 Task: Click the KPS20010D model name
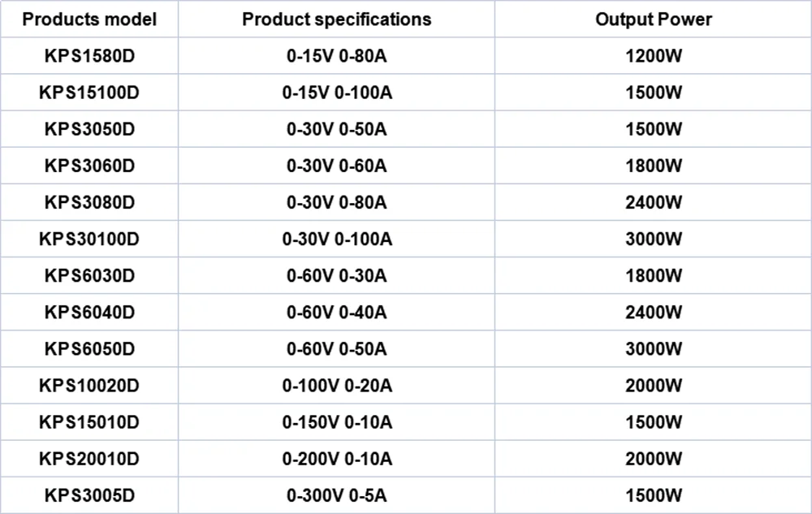89,459
